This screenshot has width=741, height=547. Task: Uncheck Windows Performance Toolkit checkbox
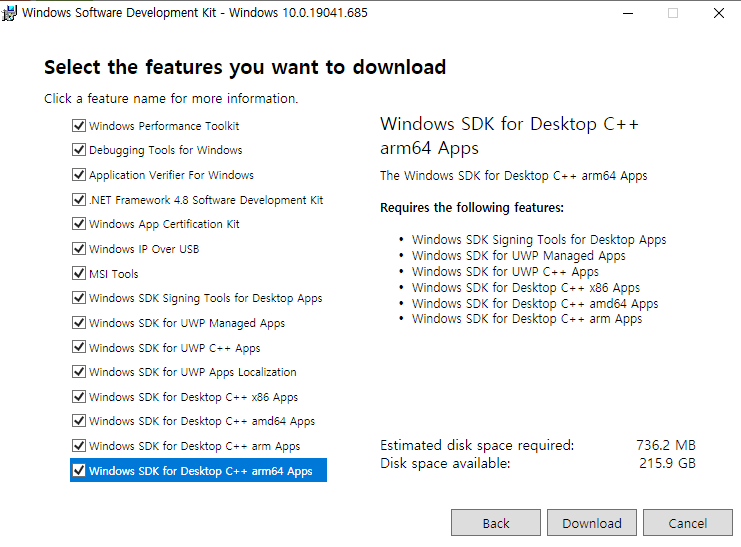79,126
